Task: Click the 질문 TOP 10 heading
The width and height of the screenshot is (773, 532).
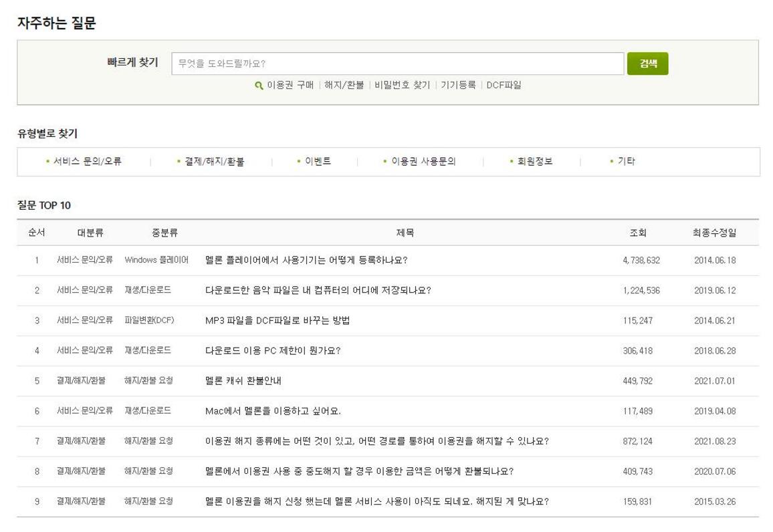Action: (x=44, y=205)
